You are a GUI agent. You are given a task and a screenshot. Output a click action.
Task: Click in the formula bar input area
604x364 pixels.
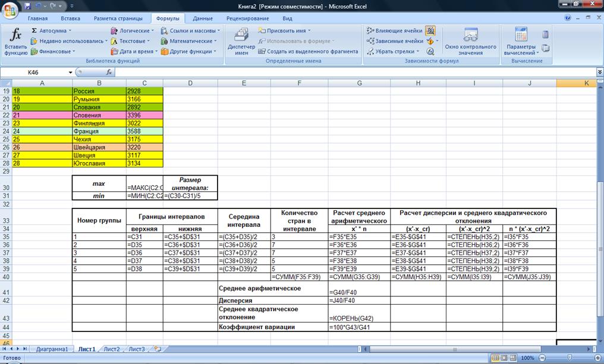click(x=354, y=72)
